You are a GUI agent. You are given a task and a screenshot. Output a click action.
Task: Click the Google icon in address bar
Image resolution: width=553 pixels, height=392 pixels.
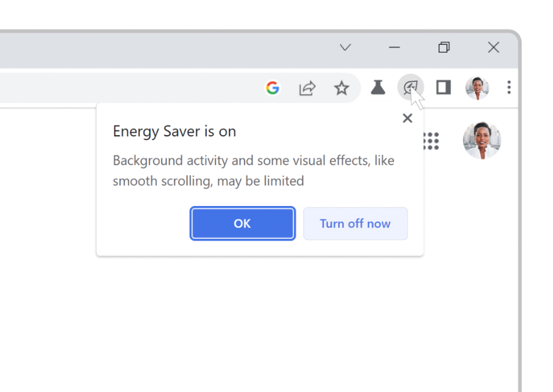273,88
